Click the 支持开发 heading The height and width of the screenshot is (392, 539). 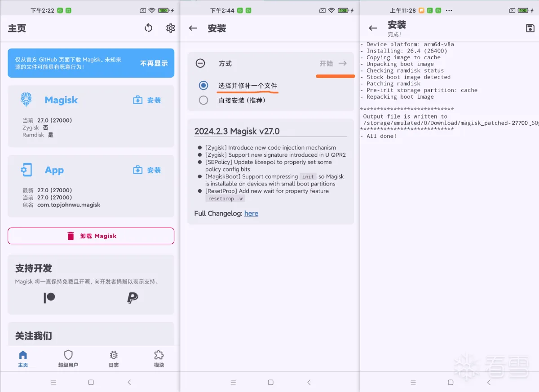(x=34, y=269)
